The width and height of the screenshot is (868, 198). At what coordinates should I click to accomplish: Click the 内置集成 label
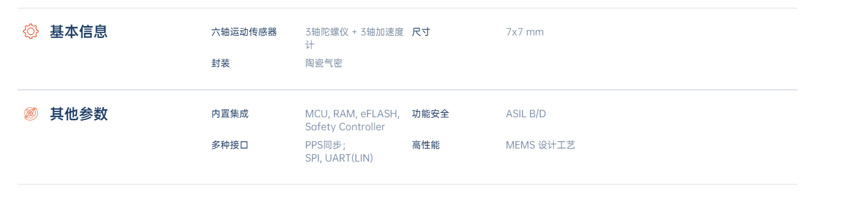(x=230, y=114)
